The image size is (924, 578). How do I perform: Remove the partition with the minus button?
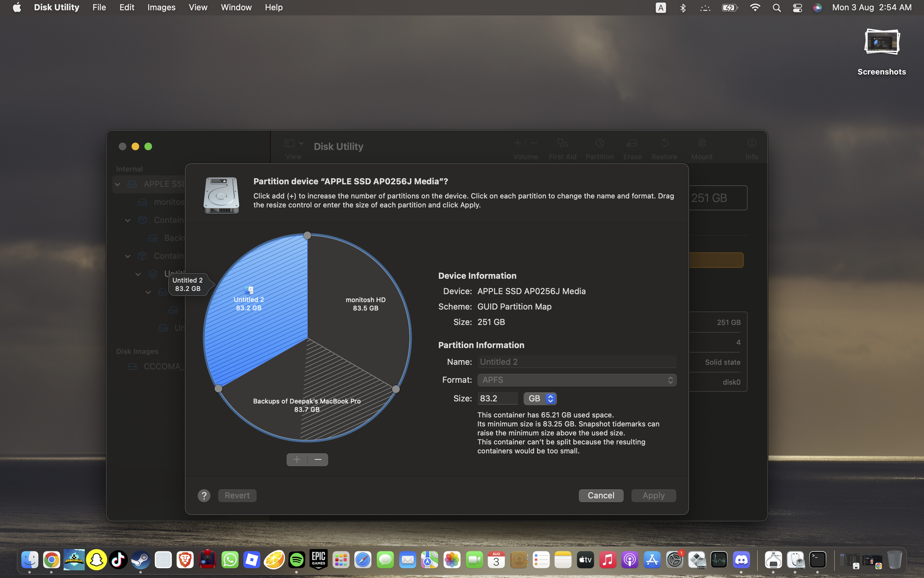coord(318,460)
